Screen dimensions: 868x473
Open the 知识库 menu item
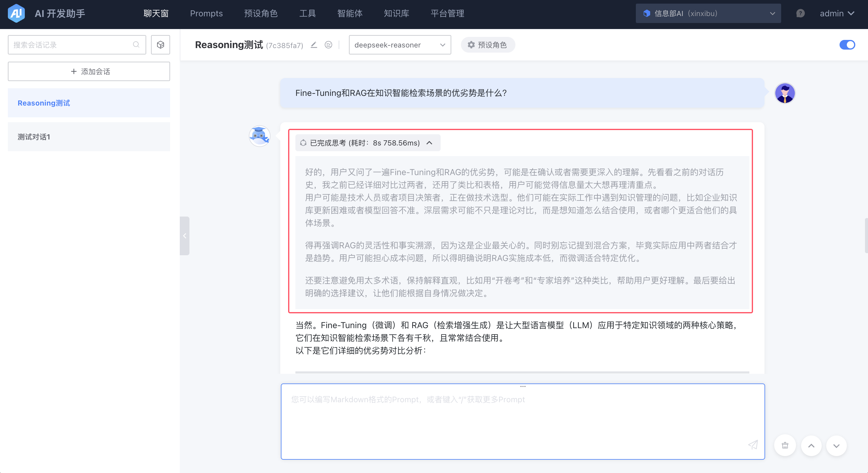click(x=396, y=14)
